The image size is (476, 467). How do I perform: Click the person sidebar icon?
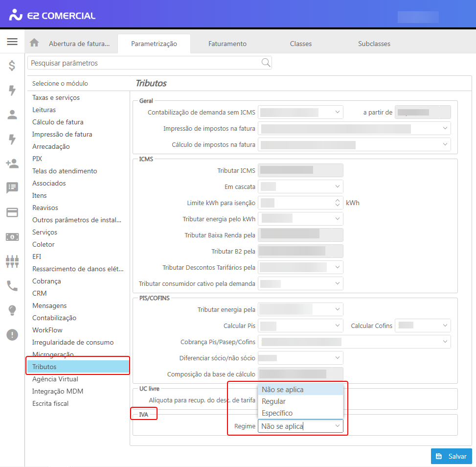12,115
